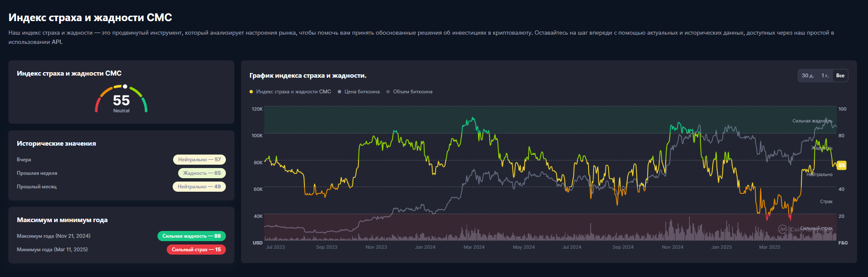Viewport: 868px width, 277px height.
Task: Click the Сильный страх — 15 badge
Action: click(x=196, y=250)
